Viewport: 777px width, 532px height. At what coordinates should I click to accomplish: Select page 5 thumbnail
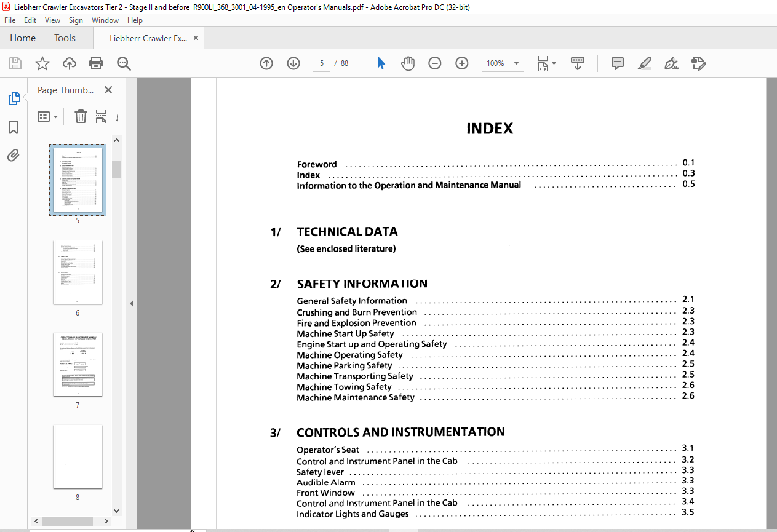click(x=78, y=180)
